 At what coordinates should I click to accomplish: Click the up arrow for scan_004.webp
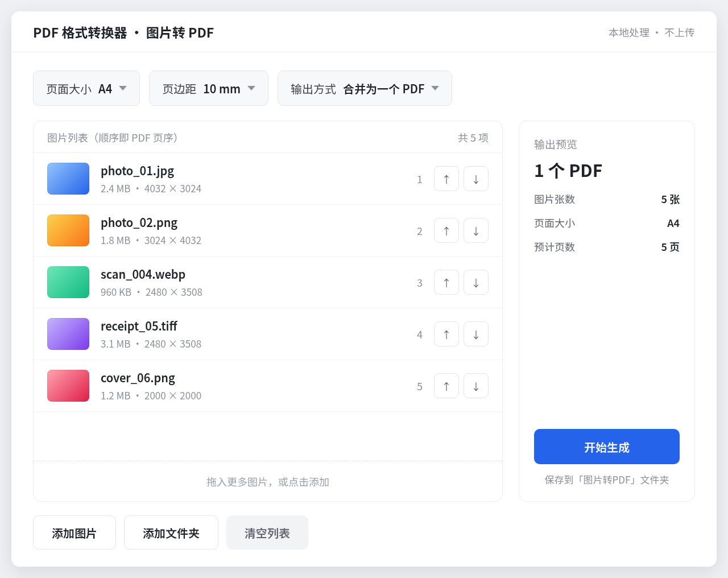[446, 282]
